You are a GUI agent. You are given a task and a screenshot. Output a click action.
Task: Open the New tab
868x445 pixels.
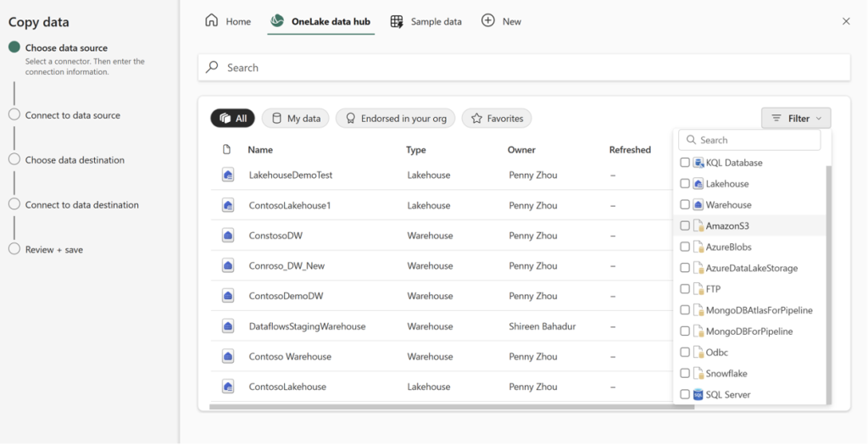click(501, 21)
